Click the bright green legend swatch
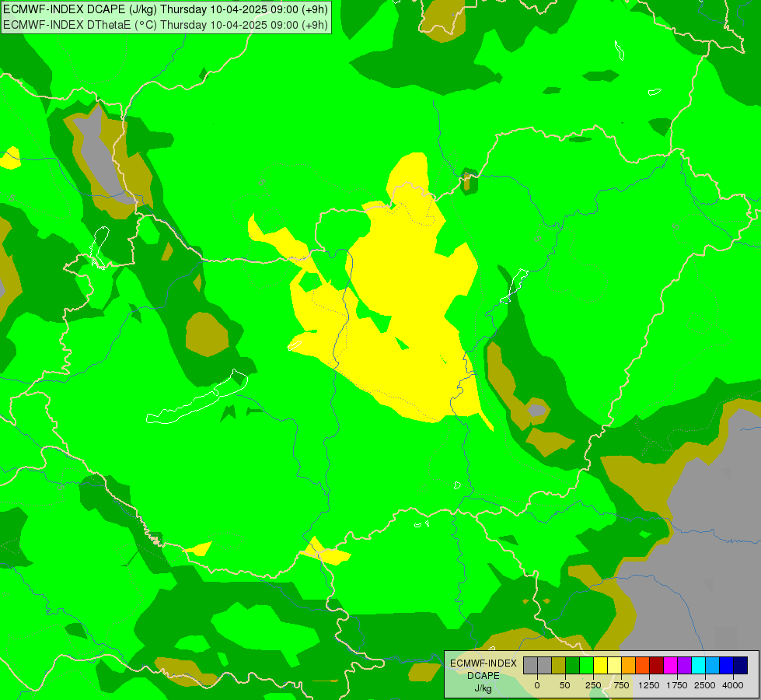The width and height of the screenshot is (761, 700). point(586,666)
